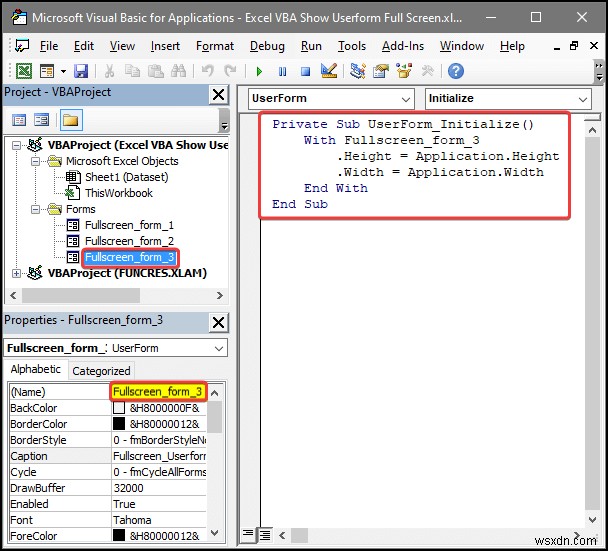The height and width of the screenshot is (551, 608).
Task: Collapse the top VBAProject tree node
Action: point(17,145)
